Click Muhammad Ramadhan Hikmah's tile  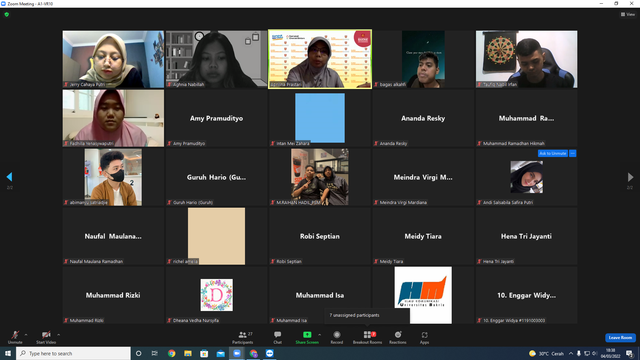(526, 118)
